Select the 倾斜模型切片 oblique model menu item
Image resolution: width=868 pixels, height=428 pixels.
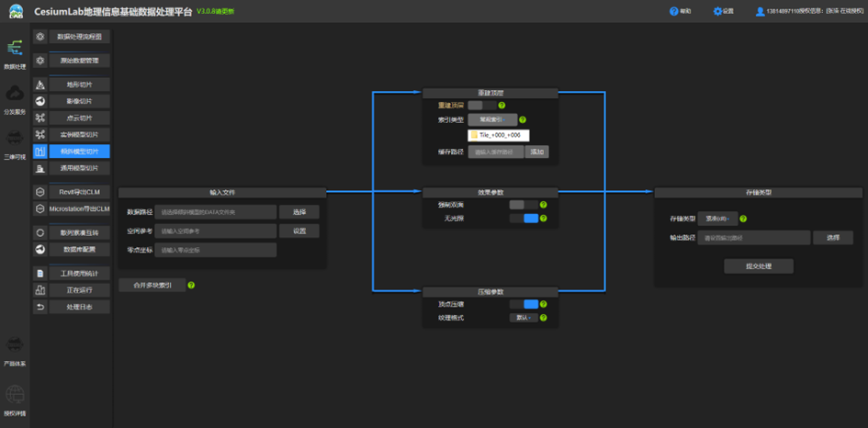79,152
